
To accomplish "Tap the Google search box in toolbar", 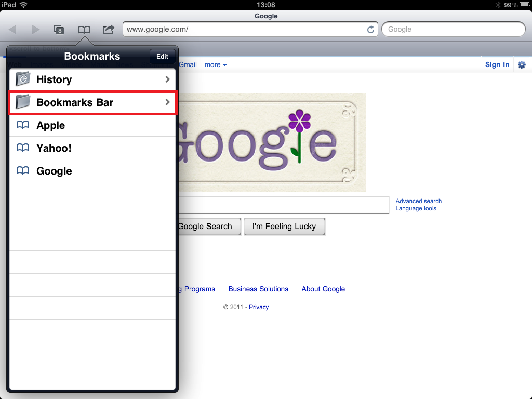I will pos(453,30).
